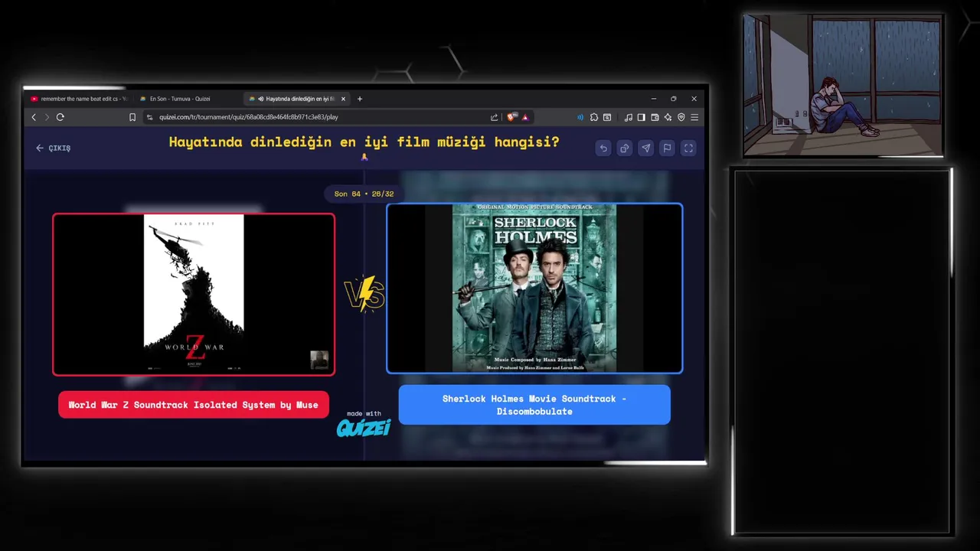
Task: Close the 'Hayatında dinlediğin' tab
Action: 343,99
